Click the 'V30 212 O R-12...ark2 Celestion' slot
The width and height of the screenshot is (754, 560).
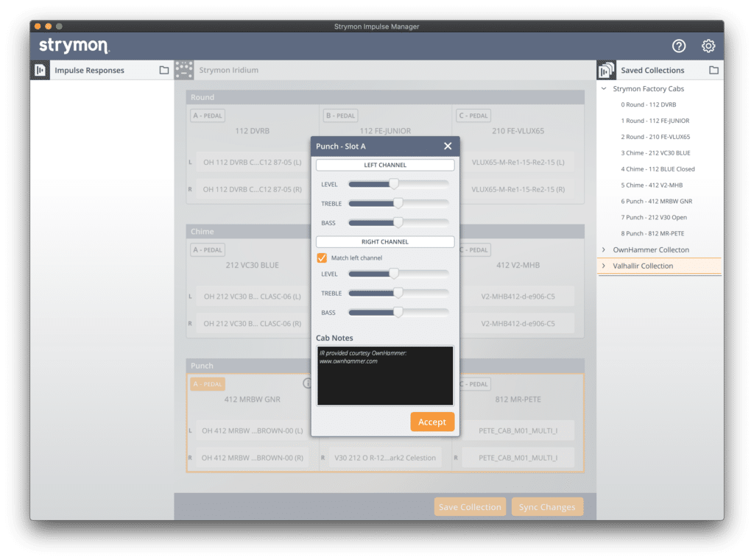tap(385, 458)
